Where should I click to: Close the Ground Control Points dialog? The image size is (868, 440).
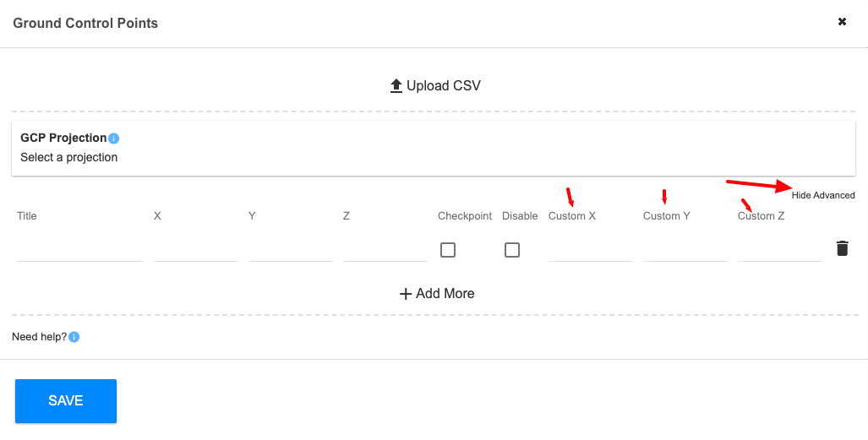click(x=842, y=22)
